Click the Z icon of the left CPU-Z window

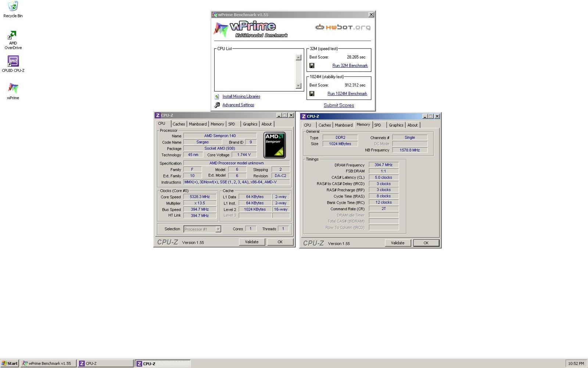point(158,115)
